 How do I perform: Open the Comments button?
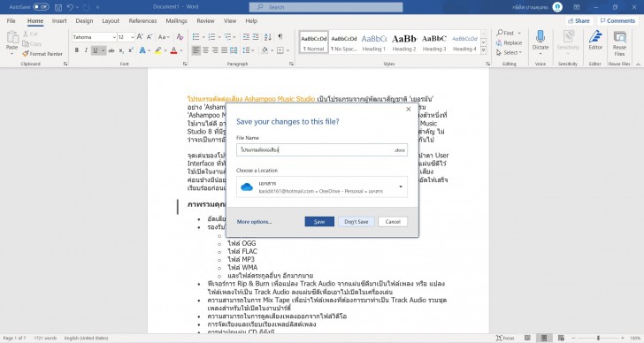pos(617,21)
